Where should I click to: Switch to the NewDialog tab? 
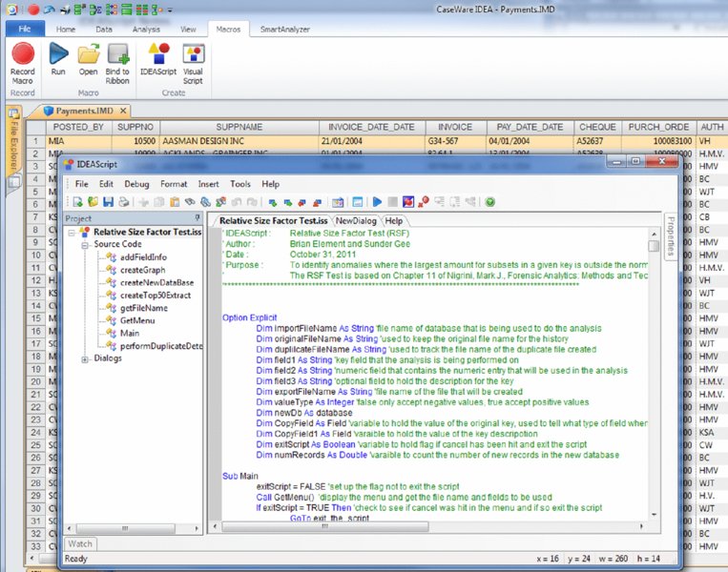356,221
